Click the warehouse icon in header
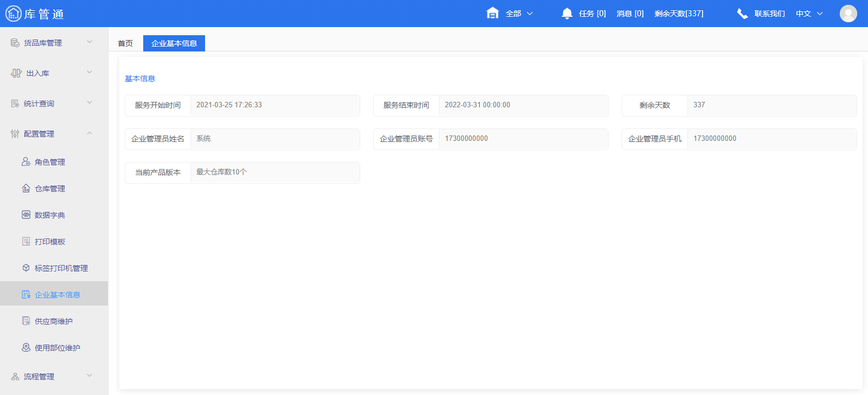 pos(493,14)
